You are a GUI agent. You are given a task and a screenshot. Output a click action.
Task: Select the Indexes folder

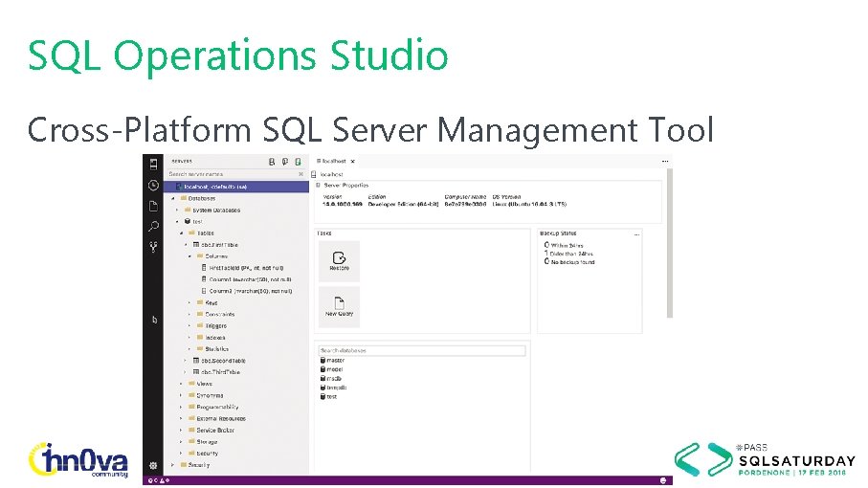click(211, 338)
